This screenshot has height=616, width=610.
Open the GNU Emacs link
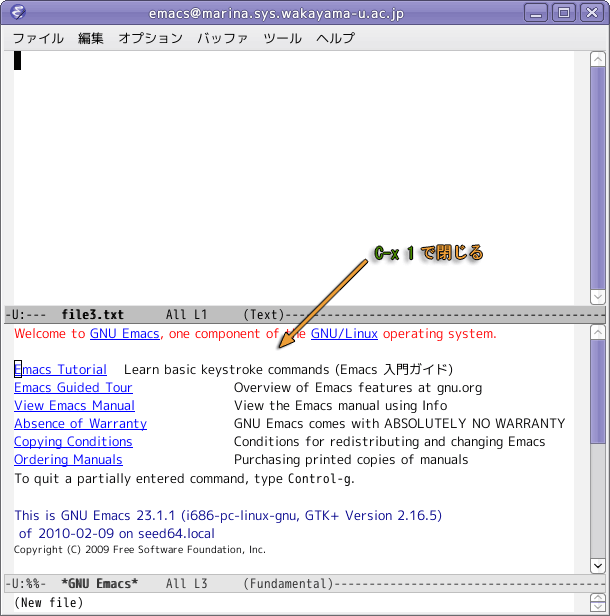[125, 334]
